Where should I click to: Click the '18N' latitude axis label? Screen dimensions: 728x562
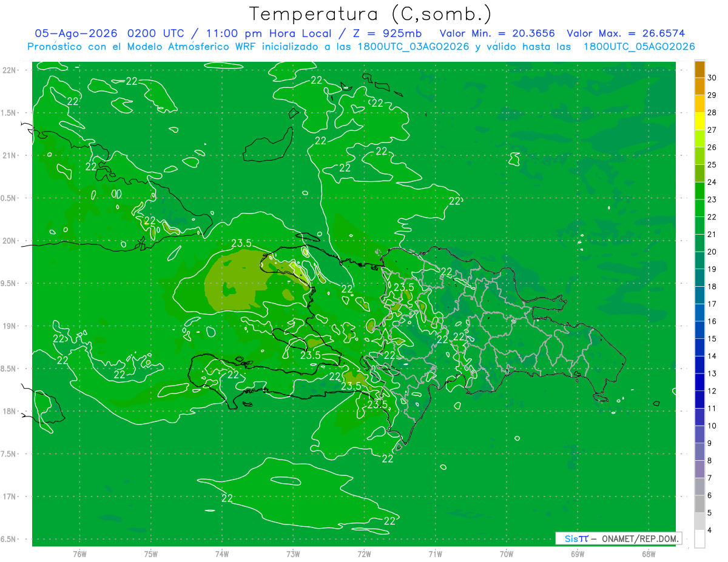[x=9, y=411]
